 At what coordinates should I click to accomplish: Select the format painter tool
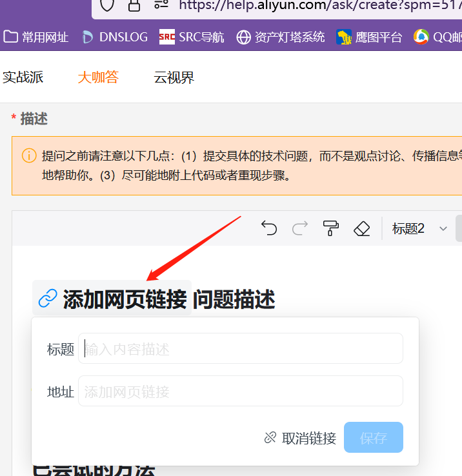point(331,228)
